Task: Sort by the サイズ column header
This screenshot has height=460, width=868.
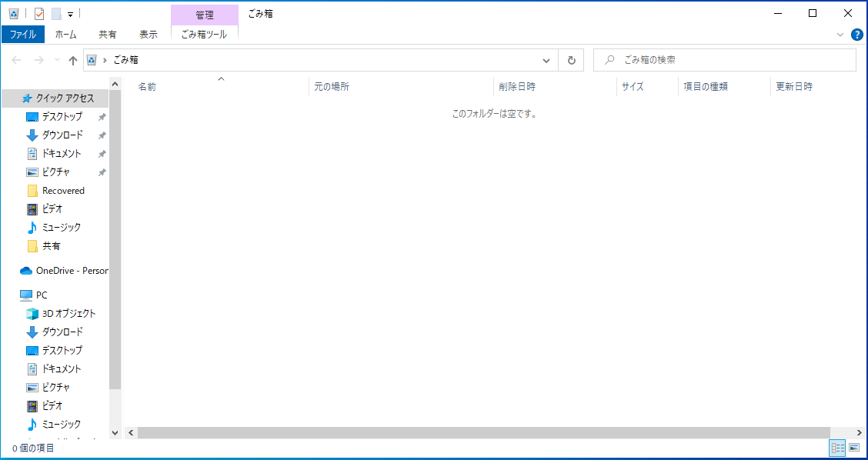Action: 647,87
